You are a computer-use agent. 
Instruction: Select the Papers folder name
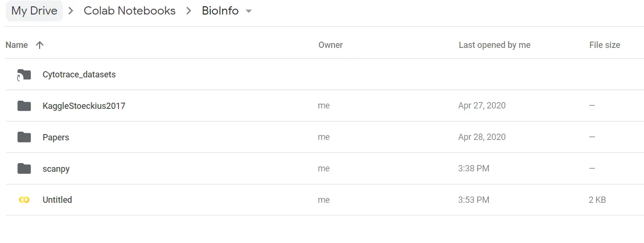coord(56,137)
